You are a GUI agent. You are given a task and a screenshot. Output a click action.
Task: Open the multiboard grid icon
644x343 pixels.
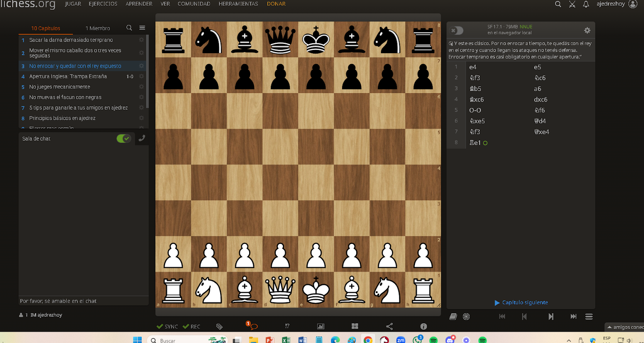click(x=355, y=326)
